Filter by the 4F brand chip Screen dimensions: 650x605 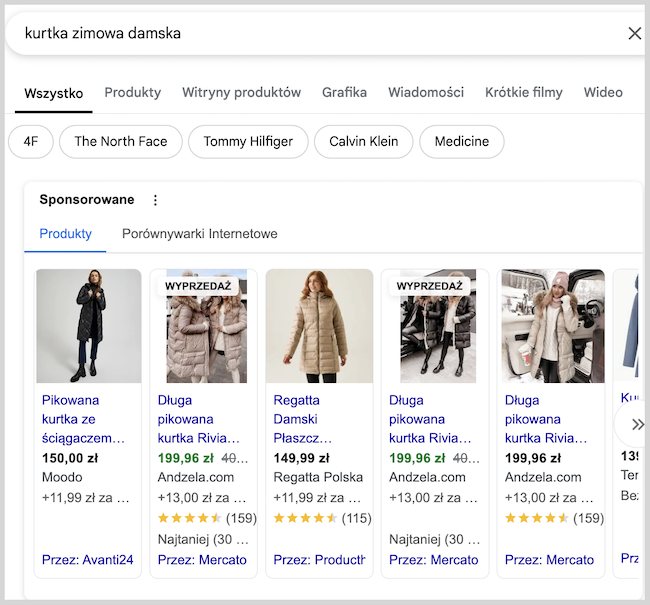pyautogui.click(x=31, y=142)
